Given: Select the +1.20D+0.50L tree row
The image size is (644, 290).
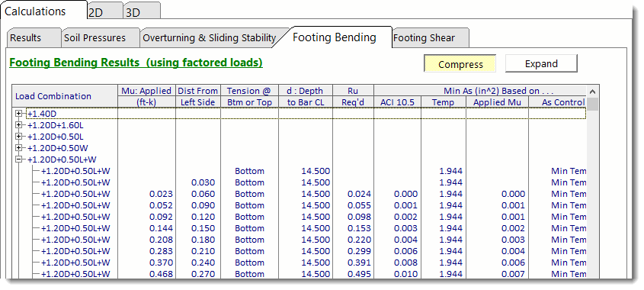Looking at the screenshot, I should pos(56,137).
